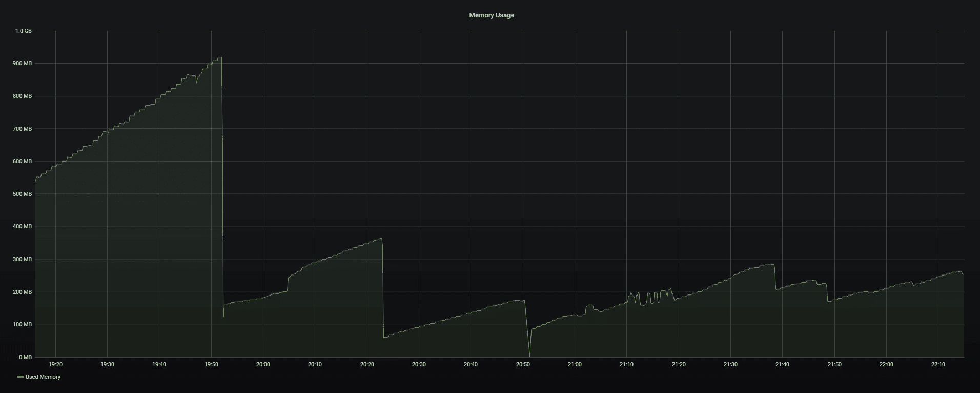Click the 500 MB y-axis label
Image resolution: width=980 pixels, height=393 pixels.
point(23,194)
